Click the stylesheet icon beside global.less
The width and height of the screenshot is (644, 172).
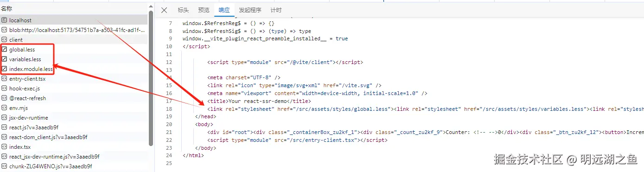[x=4, y=50]
